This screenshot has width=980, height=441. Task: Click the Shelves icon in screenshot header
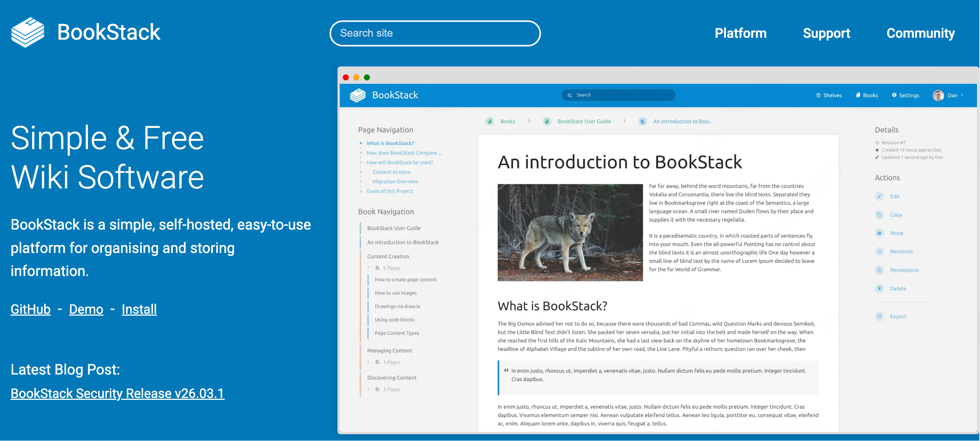[x=818, y=95]
